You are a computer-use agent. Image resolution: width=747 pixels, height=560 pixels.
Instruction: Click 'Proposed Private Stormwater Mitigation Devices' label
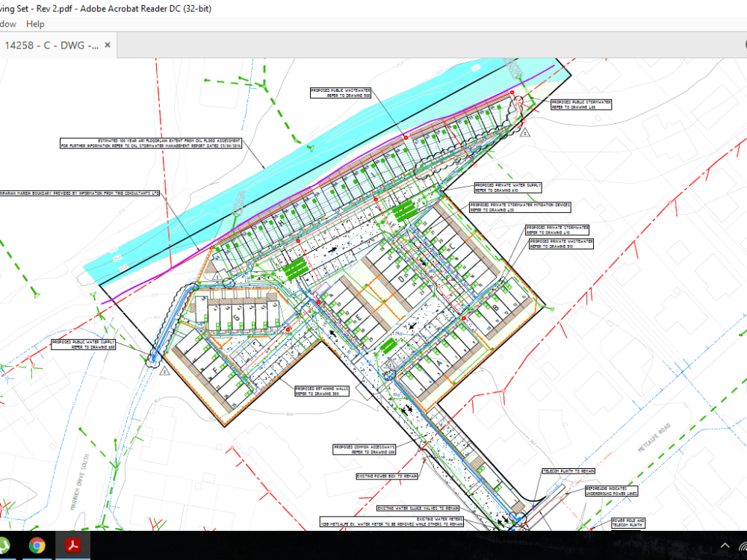[x=520, y=207]
